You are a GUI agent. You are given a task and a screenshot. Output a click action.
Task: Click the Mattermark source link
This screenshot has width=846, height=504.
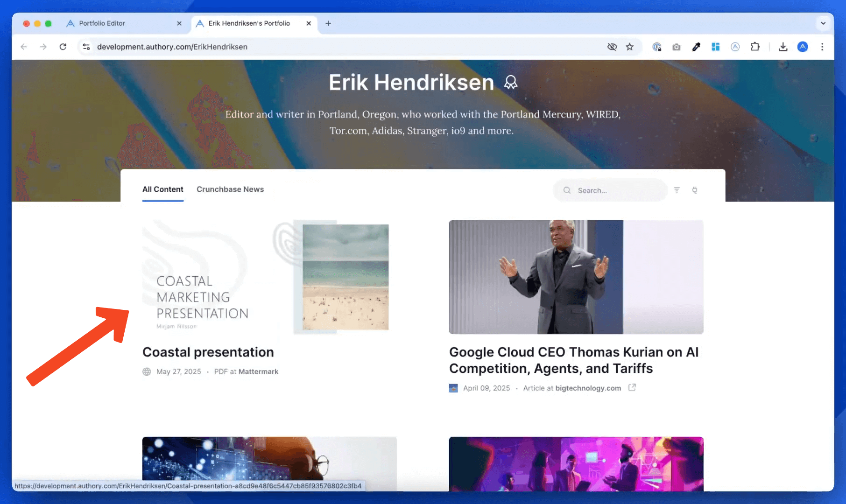(258, 371)
